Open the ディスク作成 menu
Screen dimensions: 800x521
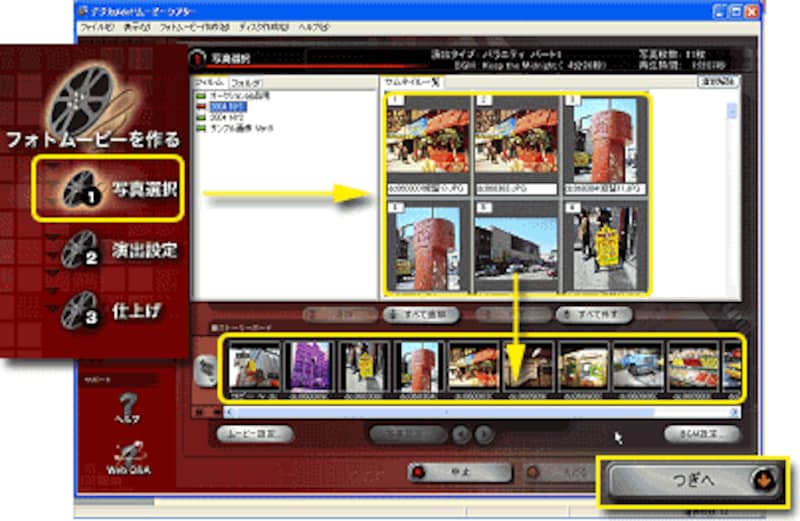pyautogui.click(x=264, y=28)
